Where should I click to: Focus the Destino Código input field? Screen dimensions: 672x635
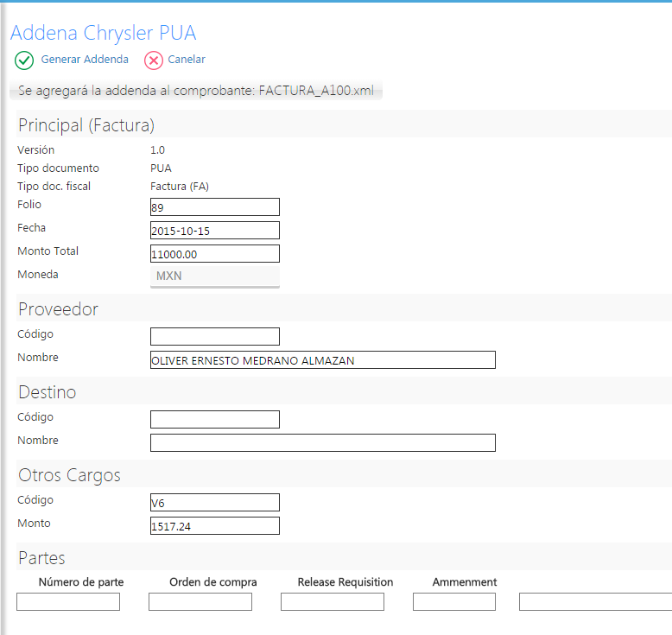click(x=215, y=419)
